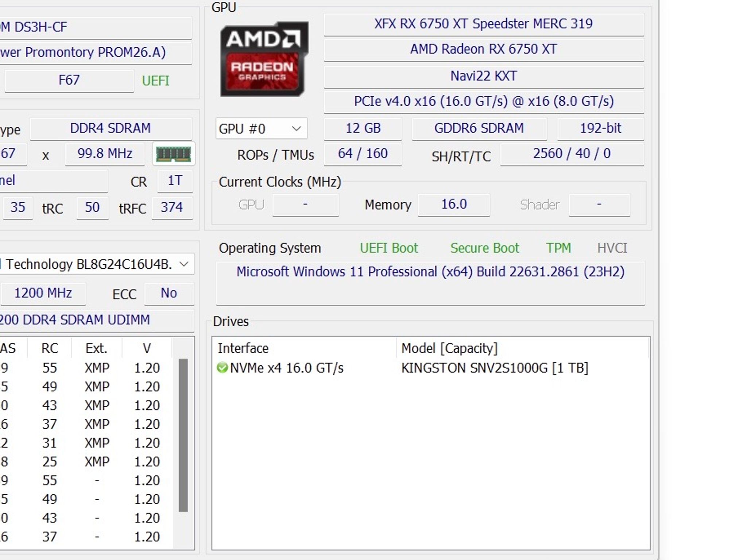
Task: Click the V column header in timings table
Action: click(x=147, y=349)
